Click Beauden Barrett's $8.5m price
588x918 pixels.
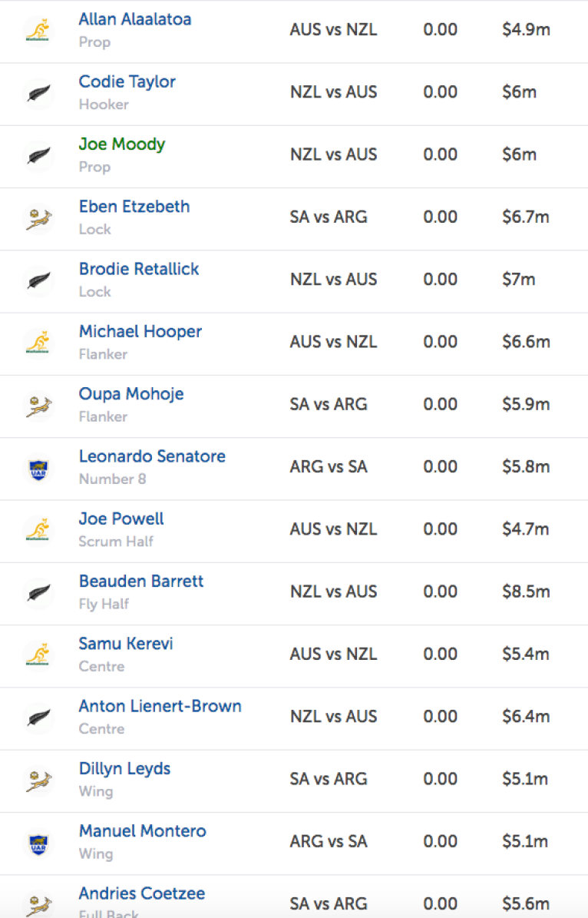tap(526, 592)
